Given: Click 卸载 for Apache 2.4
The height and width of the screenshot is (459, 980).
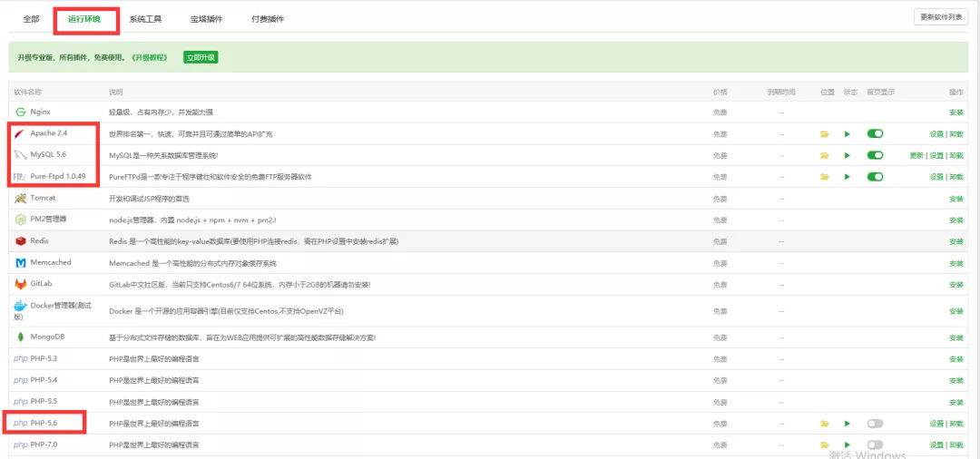Looking at the screenshot, I should 956,134.
